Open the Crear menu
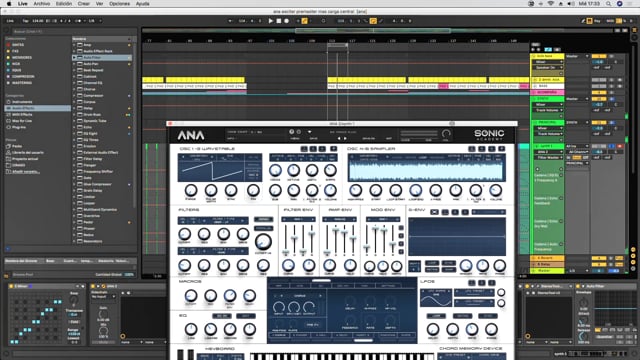 click(84, 4)
